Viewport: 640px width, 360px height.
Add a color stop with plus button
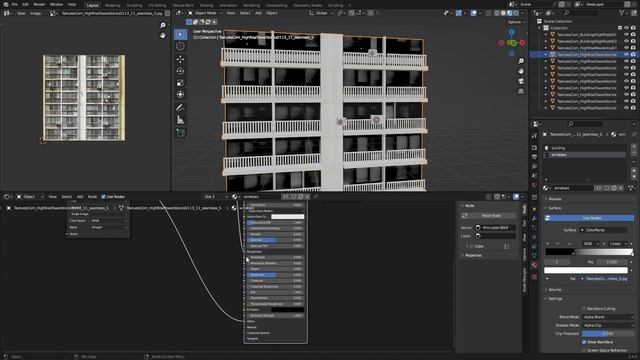point(548,244)
